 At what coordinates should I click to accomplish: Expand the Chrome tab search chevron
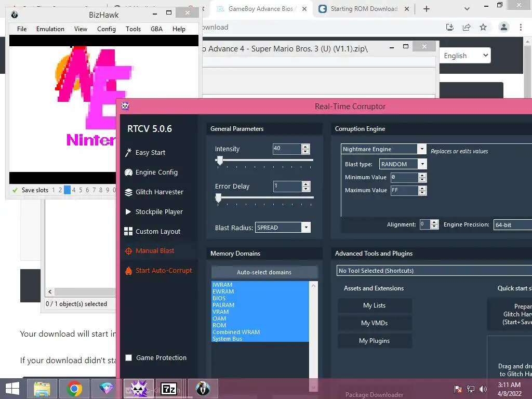(467, 9)
